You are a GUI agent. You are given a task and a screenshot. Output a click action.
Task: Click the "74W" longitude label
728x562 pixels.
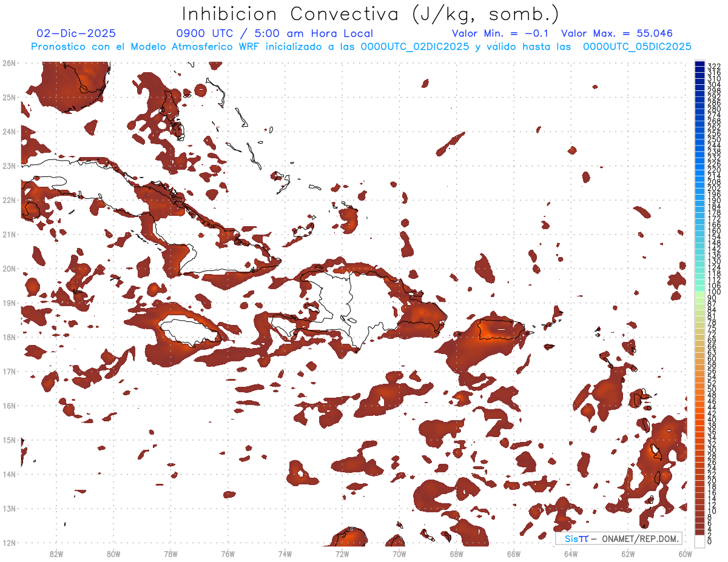point(285,554)
